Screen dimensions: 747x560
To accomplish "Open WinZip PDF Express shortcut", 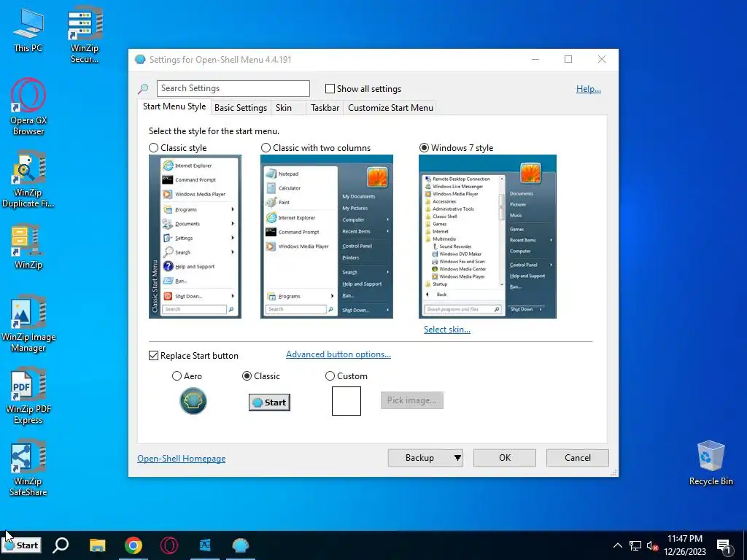I will (28, 396).
